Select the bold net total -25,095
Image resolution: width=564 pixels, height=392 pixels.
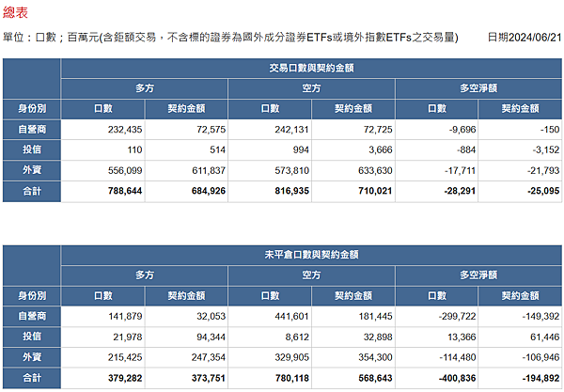pos(520,192)
